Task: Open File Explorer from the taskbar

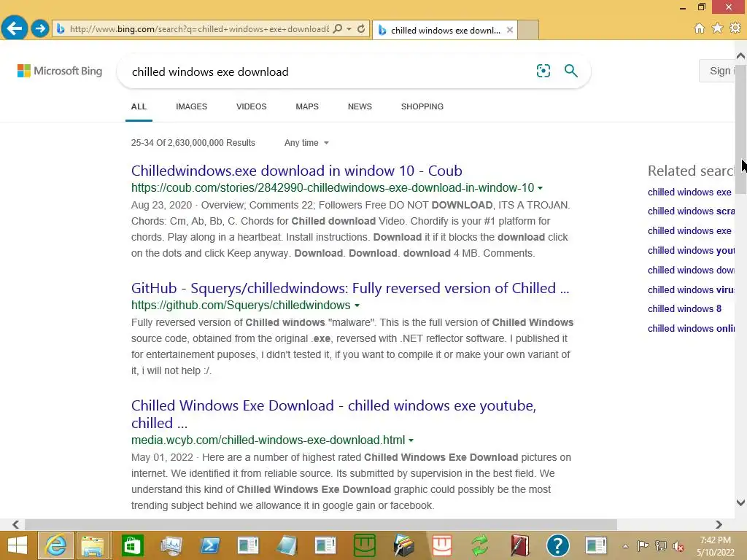Action: tap(93, 545)
